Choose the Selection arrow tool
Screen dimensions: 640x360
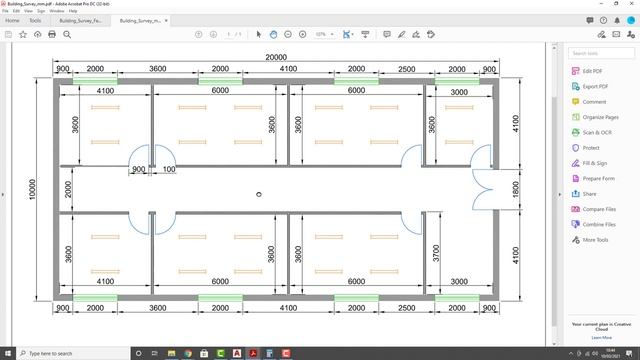coord(258,35)
